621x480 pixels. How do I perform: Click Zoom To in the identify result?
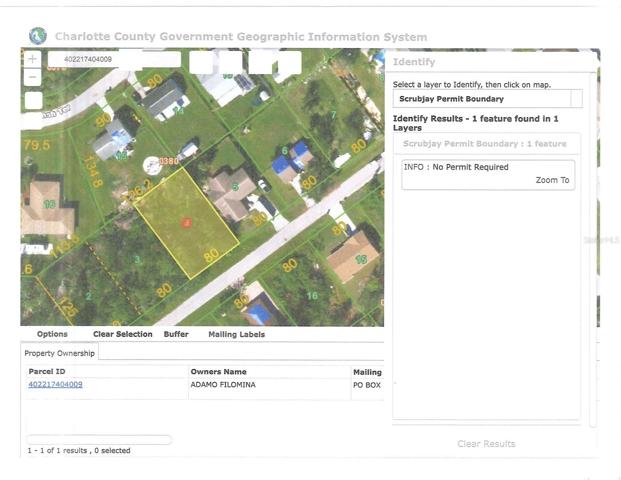[x=552, y=180]
